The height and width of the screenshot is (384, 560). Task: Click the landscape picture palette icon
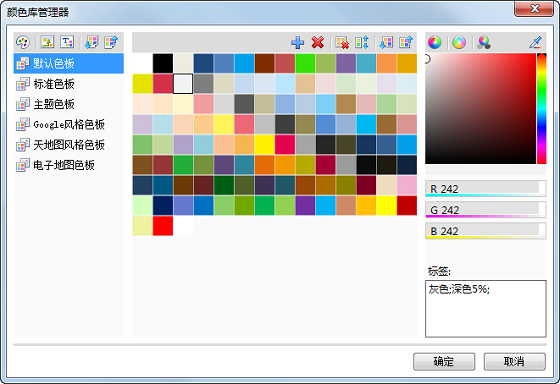click(x=47, y=42)
